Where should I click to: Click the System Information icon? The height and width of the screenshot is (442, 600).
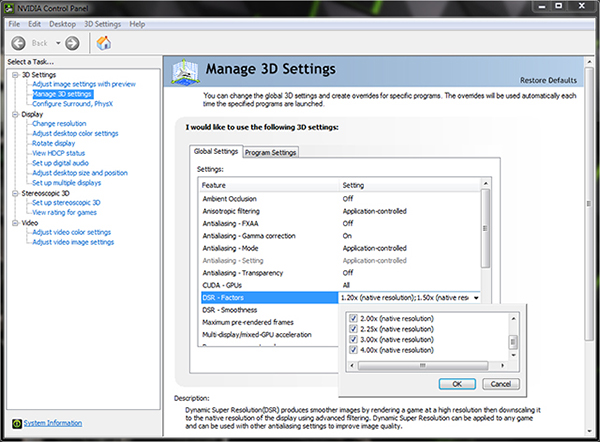[17, 423]
